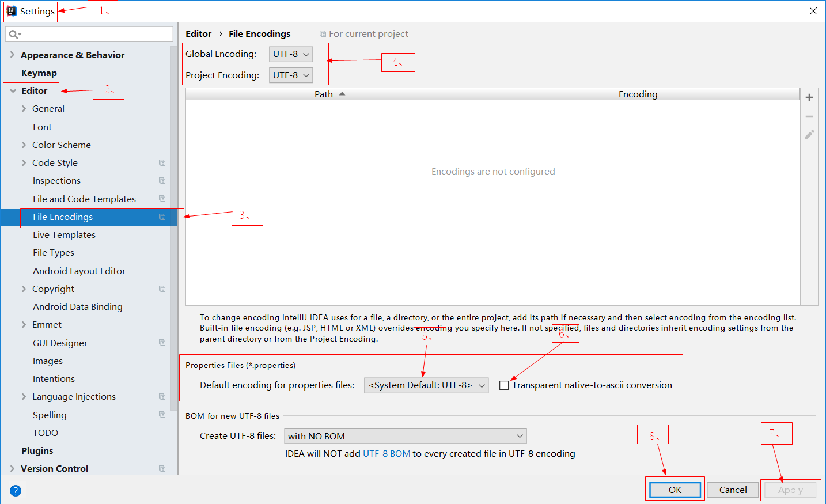Click the OK button
This screenshot has width=826, height=504.
tap(675, 490)
